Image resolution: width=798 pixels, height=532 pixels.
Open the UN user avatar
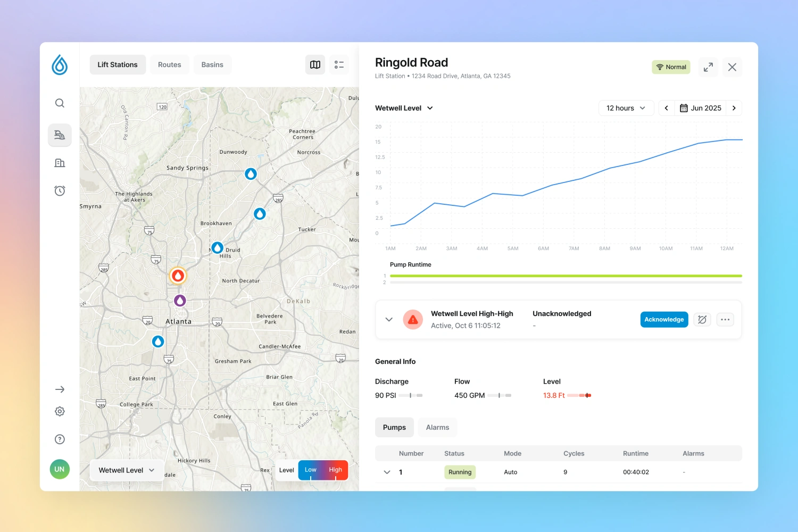pyautogui.click(x=60, y=469)
